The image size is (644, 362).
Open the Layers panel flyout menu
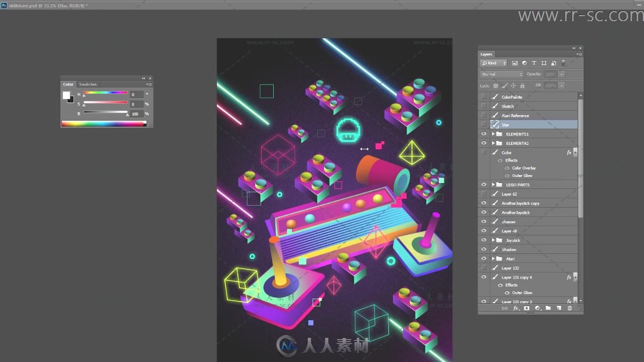(580, 54)
